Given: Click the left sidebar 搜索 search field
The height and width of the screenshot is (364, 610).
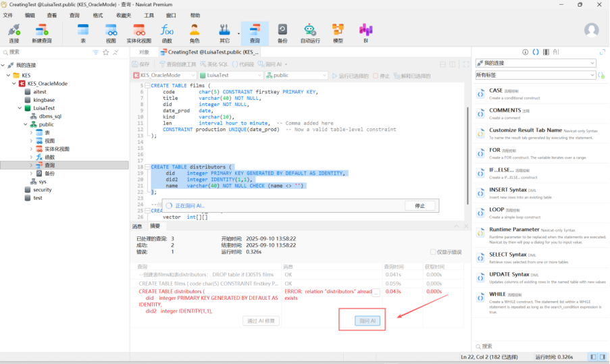Looking at the screenshot, I should point(47,52).
